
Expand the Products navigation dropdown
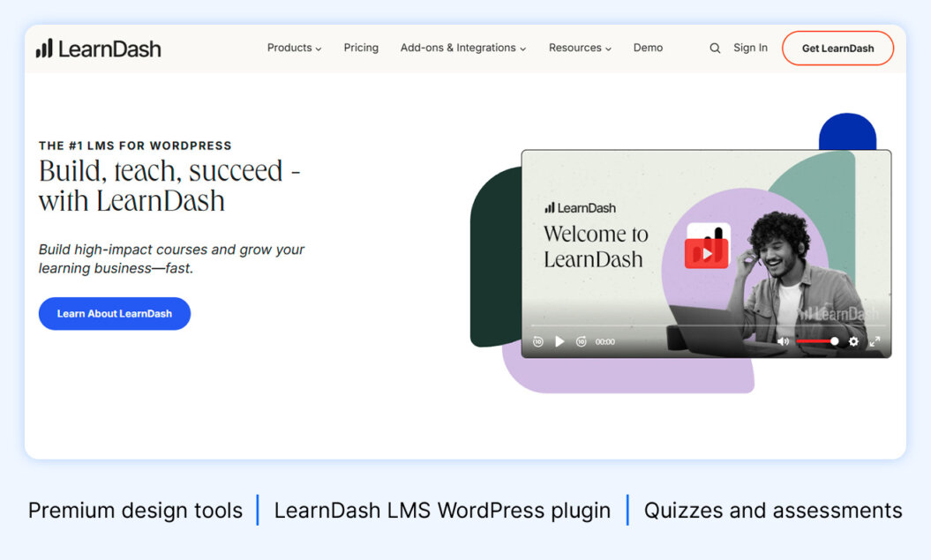[x=294, y=49]
